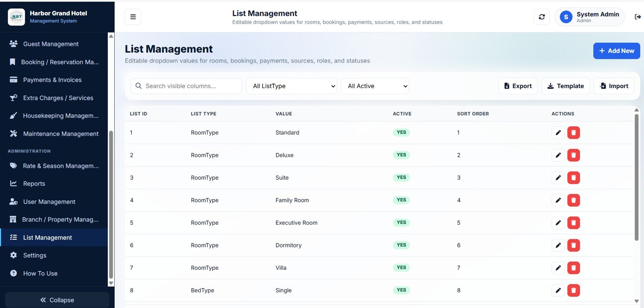The height and width of the screenshot is (308, 644).
Task: Click the Executive Room value cell
Action: point(297,223)
